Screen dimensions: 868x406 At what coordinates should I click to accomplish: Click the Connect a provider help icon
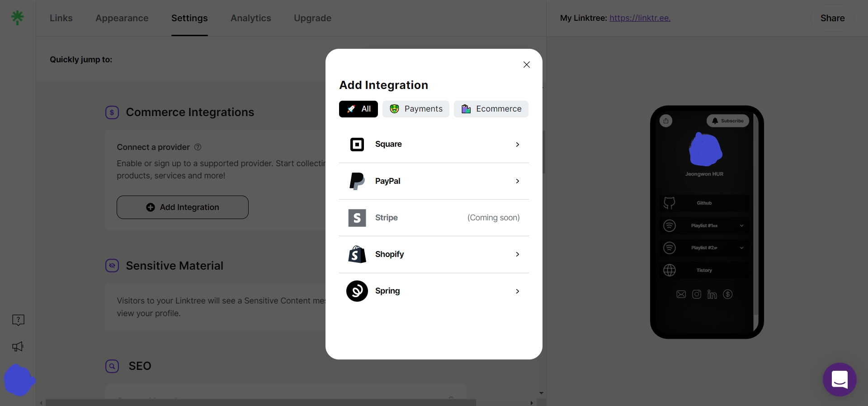(x=198, y=147)
